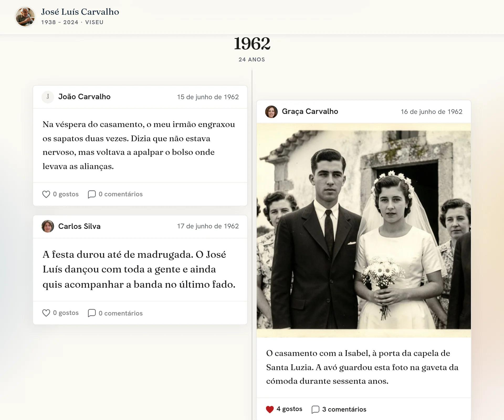Viewport: 504px width, 420px height.
Task: Click '0 gostos' label on João Carvalho's post
Action: [66, 194]
